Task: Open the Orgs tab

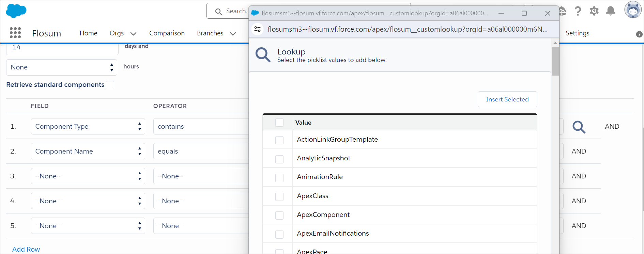Action: coord(117,33)
